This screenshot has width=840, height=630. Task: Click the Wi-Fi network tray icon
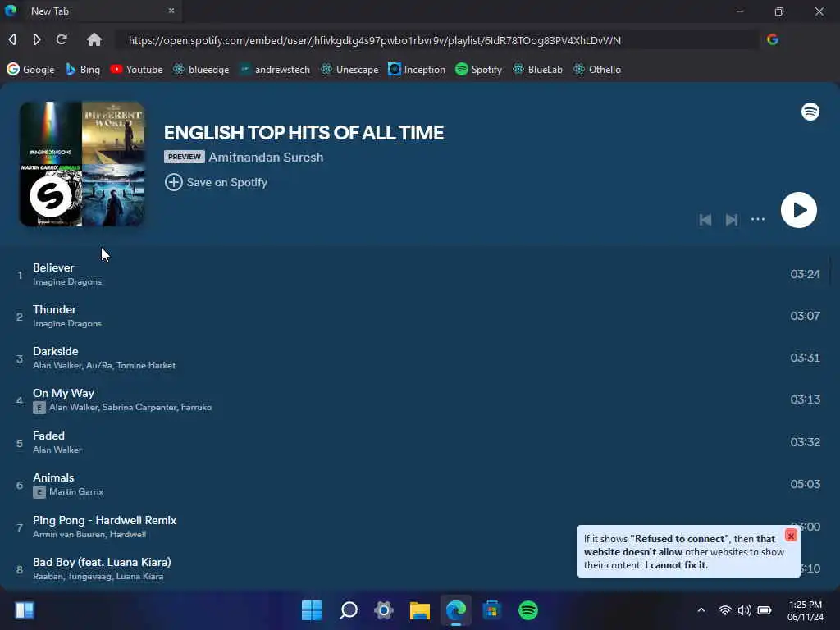(725, 610)
